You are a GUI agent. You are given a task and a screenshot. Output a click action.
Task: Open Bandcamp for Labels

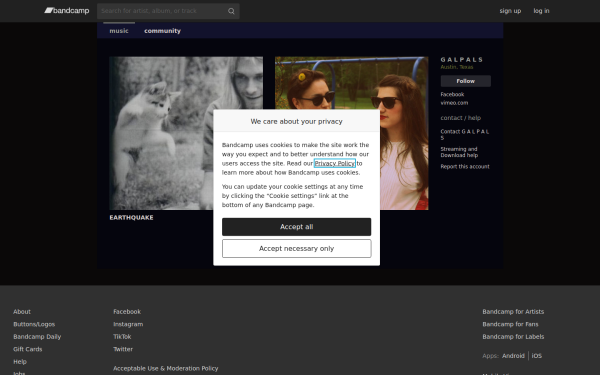[513, 337]
